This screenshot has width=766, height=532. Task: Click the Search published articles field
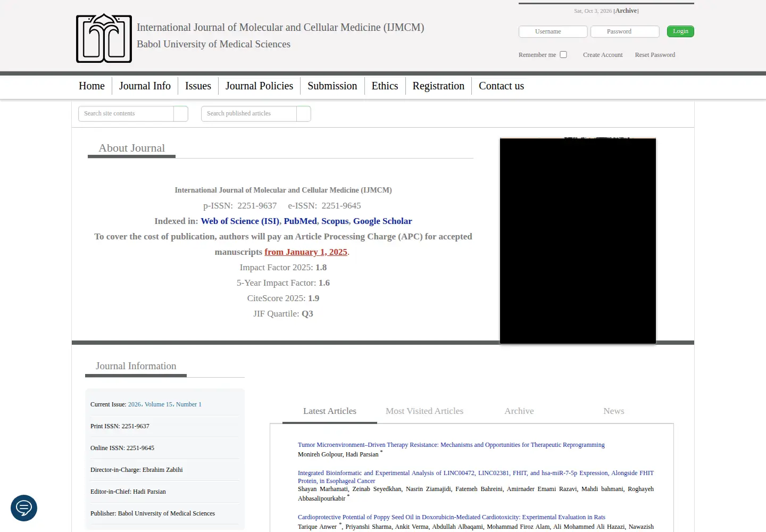[x=249, y=114]
